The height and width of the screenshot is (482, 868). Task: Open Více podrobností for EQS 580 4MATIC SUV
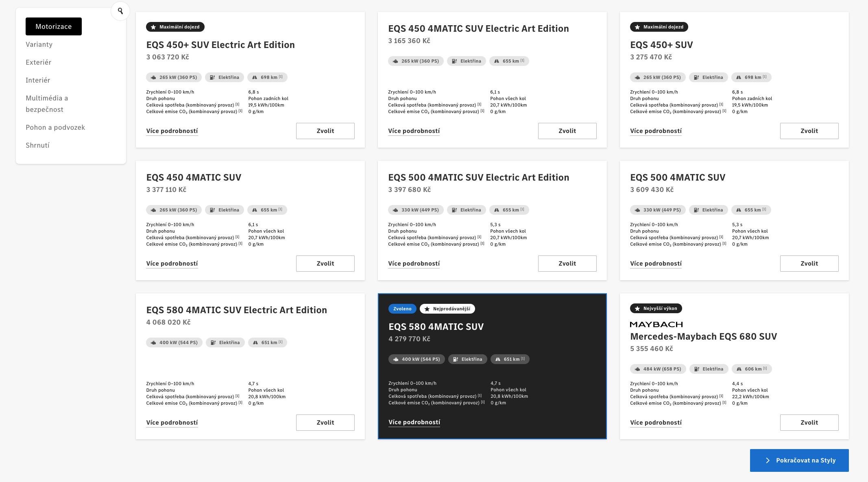[x=414, y=422]
